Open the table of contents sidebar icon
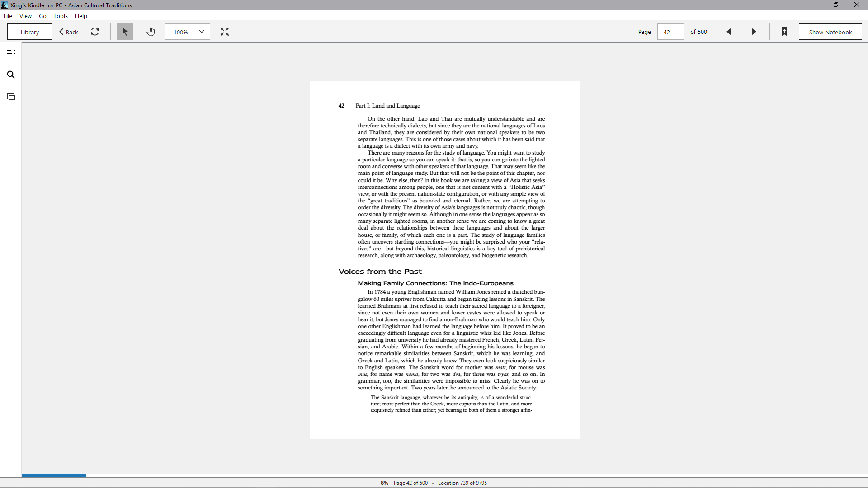 pos(11,53)
